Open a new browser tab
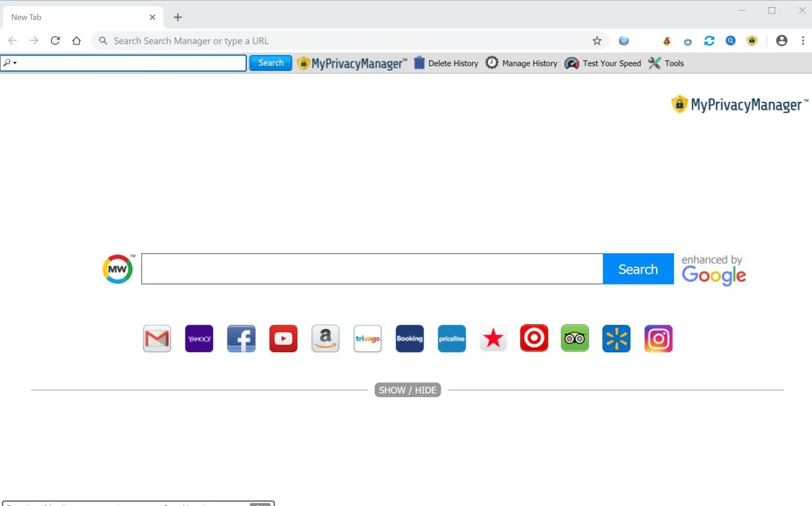The width and height of the screenshot is (812, 506). pos(178,17)
